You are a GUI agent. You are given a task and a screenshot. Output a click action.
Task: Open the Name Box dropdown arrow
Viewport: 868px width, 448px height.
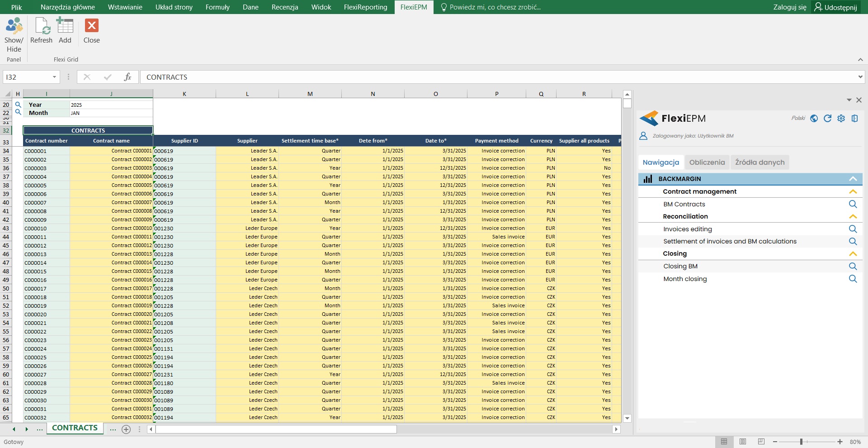coord(54,77)
